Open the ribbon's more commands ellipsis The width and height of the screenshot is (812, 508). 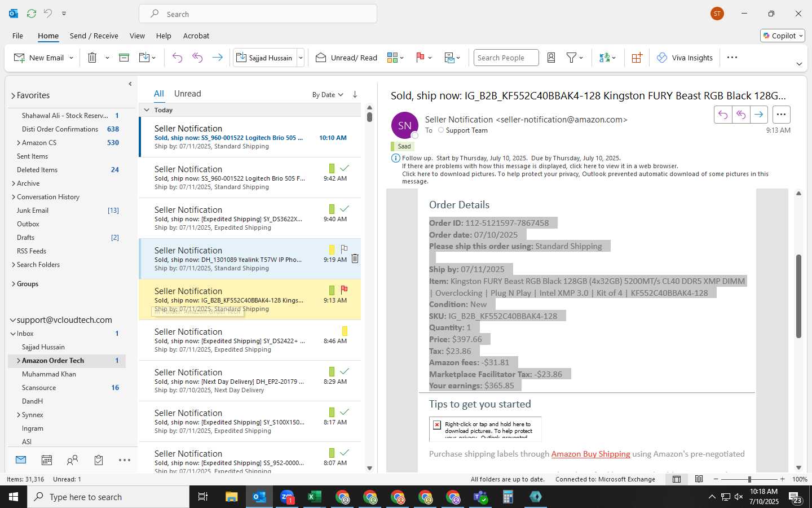(x=732, y=58)
